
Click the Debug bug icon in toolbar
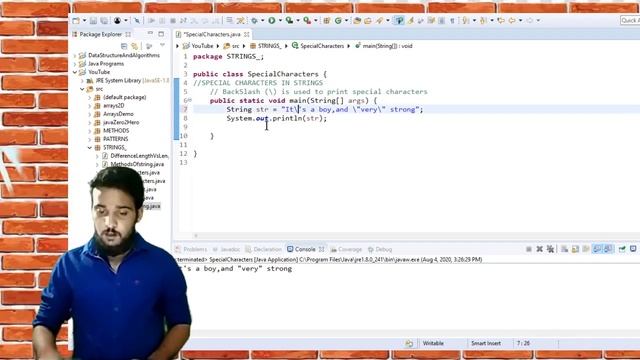tap(254, 20)
